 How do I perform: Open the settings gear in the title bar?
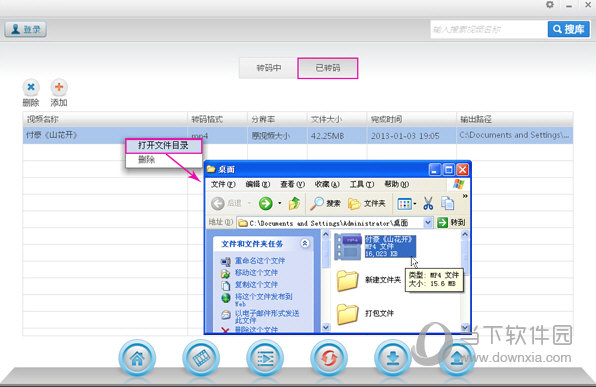pos(550,5)
